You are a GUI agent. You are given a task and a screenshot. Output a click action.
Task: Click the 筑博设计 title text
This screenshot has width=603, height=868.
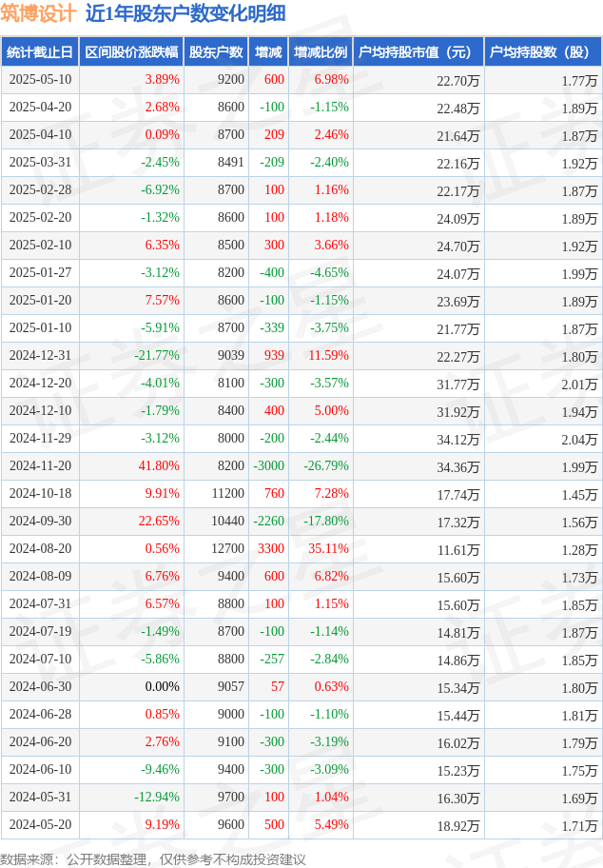38,13
